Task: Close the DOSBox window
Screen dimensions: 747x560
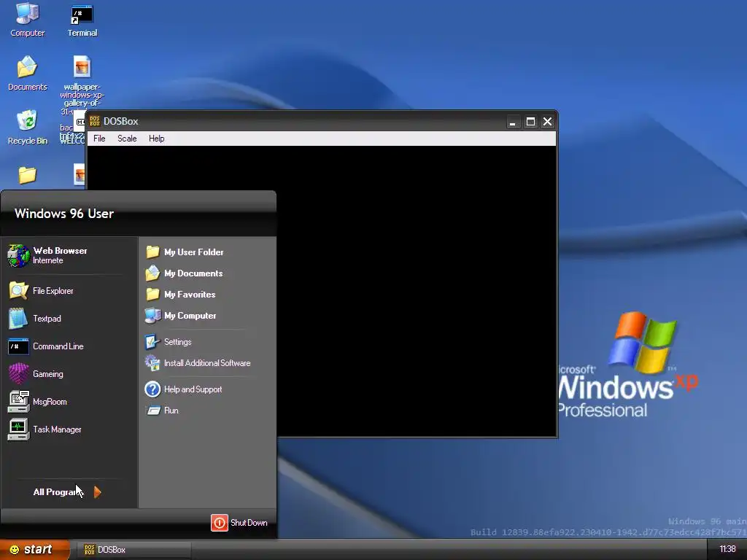Action: [547, 122]
